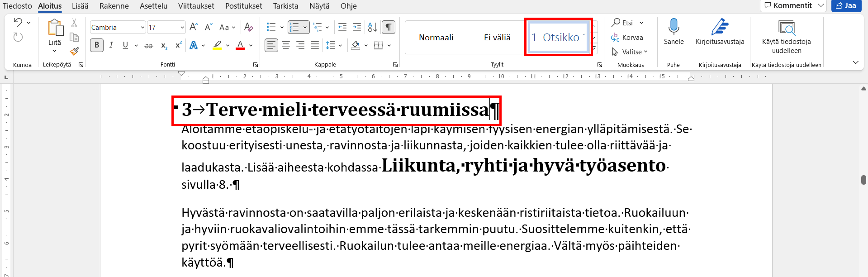The width and height of the screenshot is (868, 277).
Task: Switch to the Tarkista tab
Action: [285, 6]
